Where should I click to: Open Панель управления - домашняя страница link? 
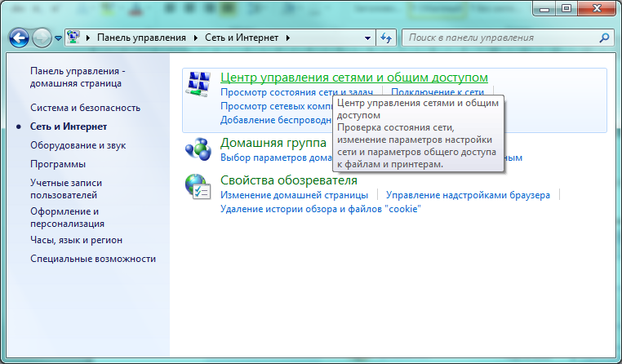coord(78,78)
